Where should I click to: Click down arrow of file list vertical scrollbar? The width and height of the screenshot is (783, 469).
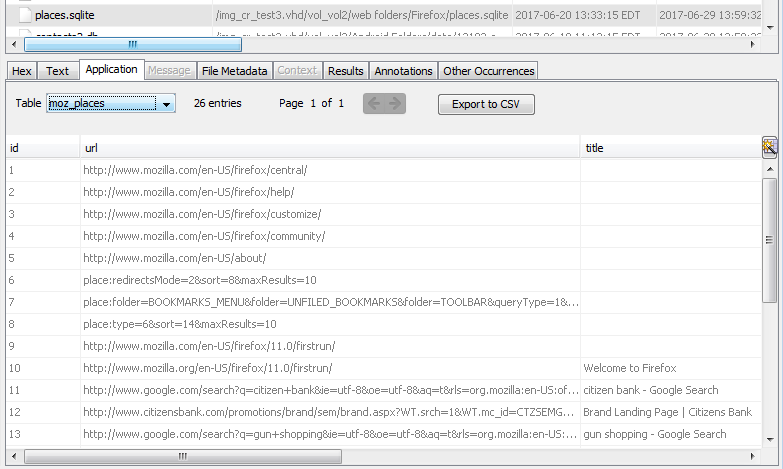(x=770, y=28)
